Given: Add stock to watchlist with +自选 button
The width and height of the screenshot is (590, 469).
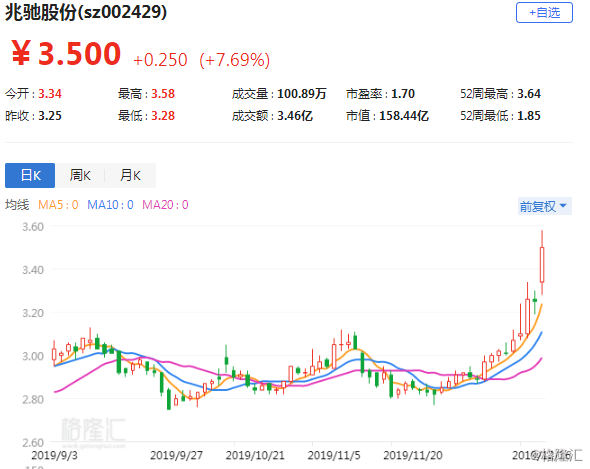Looking at the screenshot, I should 544,12.
